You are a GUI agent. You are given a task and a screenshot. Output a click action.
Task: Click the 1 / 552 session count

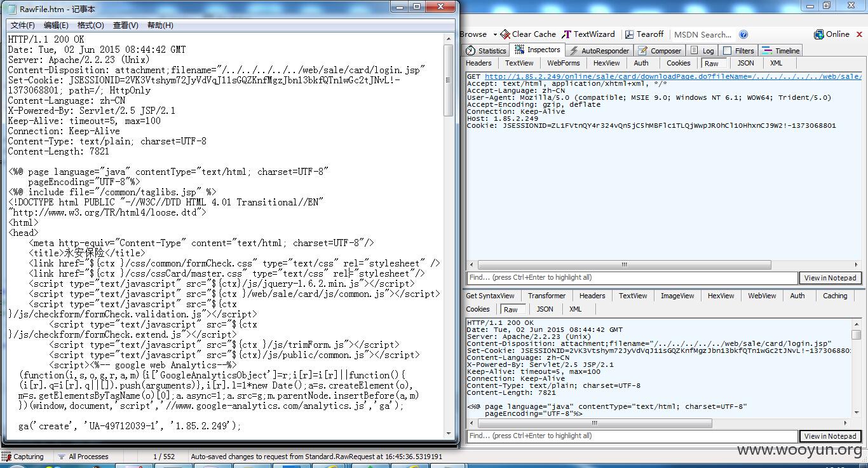click(164, 457)
